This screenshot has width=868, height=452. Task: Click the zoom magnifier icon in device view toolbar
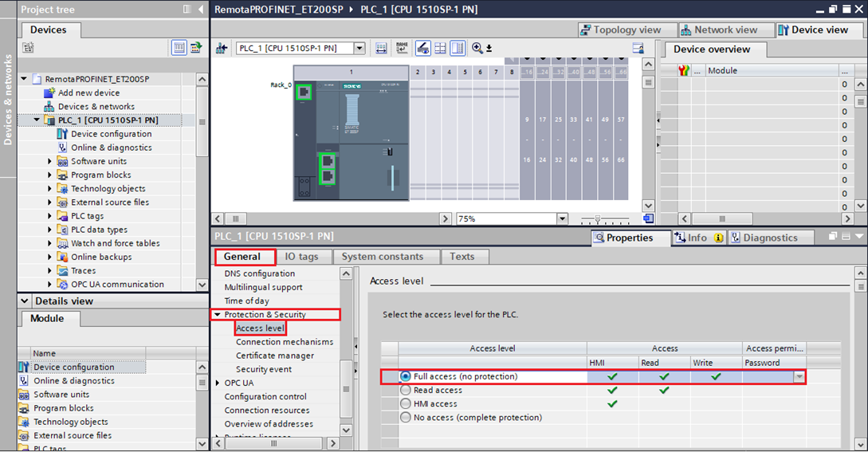click(477, 48)
